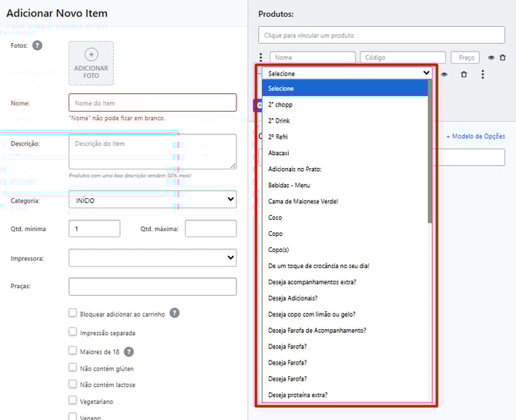Click help icon beside Bloquear adicionar ao carrinho
Viewport: 516px width, 420px height.
tap(175, 313)
